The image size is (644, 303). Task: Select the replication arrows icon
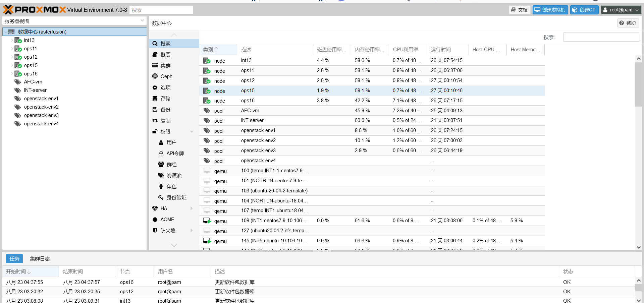(x=155, y=121)
